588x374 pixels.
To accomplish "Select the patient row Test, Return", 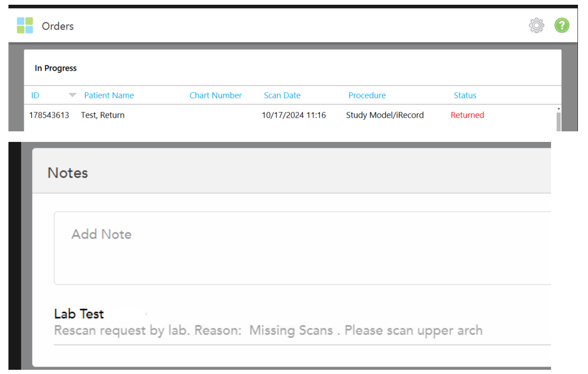I will pyautogui.click(x=103, y=115).
